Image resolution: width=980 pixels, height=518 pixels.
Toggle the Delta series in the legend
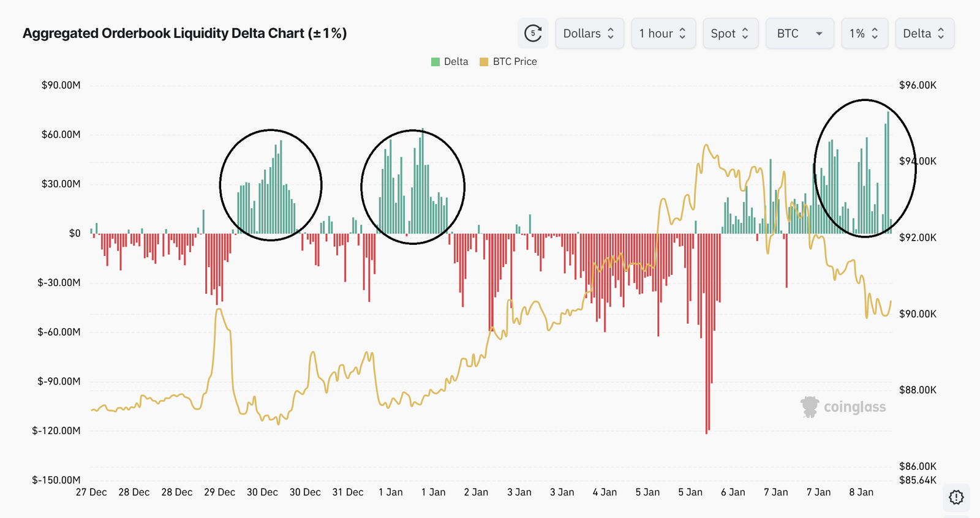point(450,62)
